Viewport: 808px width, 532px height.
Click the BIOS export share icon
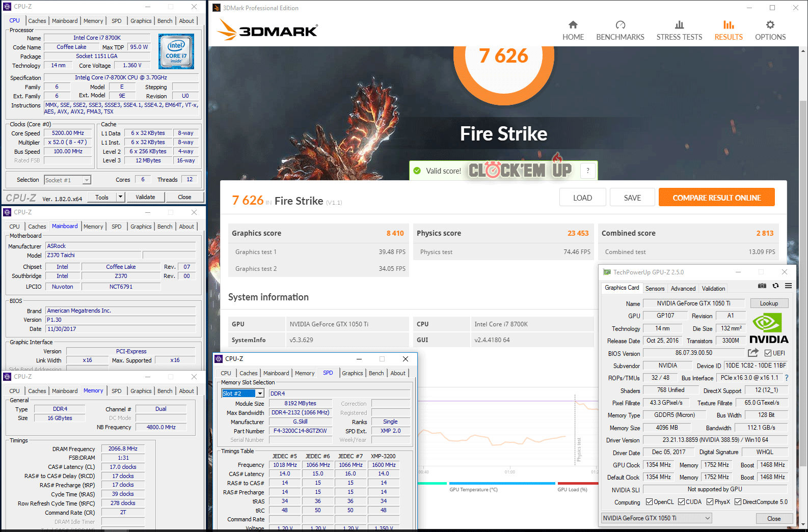click(x=753, y=353)
